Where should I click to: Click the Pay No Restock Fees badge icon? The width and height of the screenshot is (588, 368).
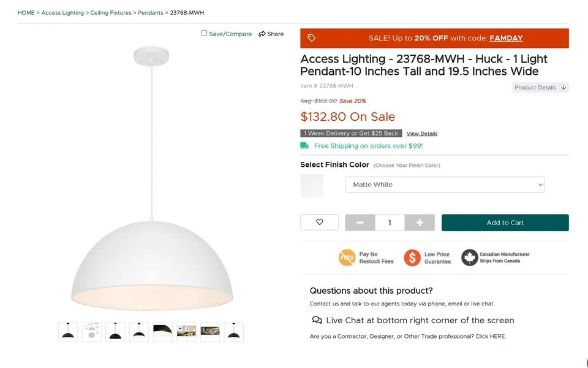(347, 258)
